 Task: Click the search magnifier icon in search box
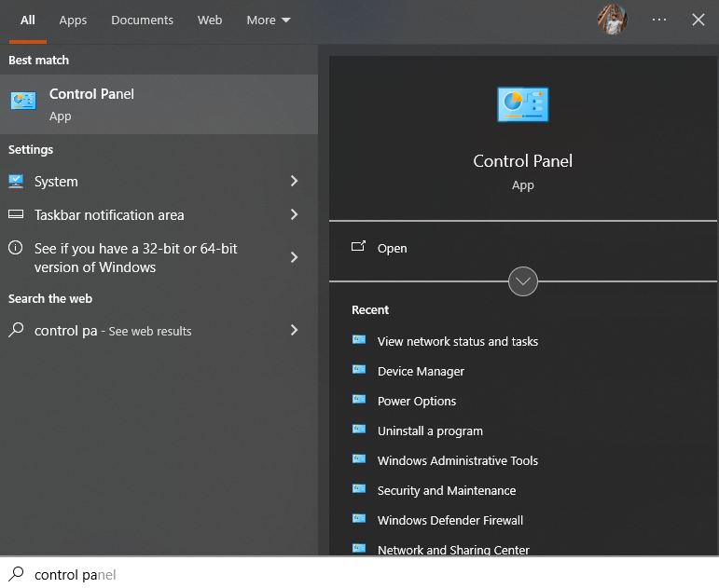pyautogui.click(x=16, y=574)
